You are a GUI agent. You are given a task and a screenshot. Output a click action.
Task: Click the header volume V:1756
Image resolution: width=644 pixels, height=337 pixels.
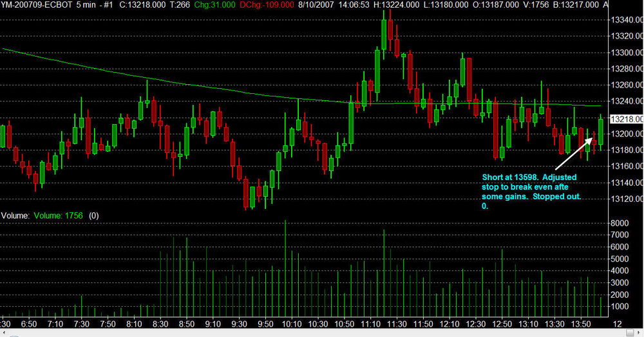537,5
